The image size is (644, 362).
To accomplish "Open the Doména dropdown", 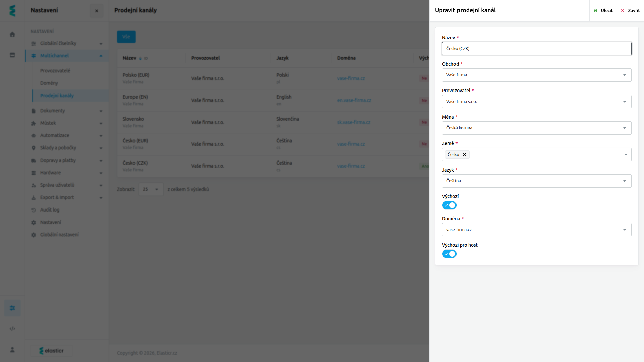I will click(x=537, y=230).
